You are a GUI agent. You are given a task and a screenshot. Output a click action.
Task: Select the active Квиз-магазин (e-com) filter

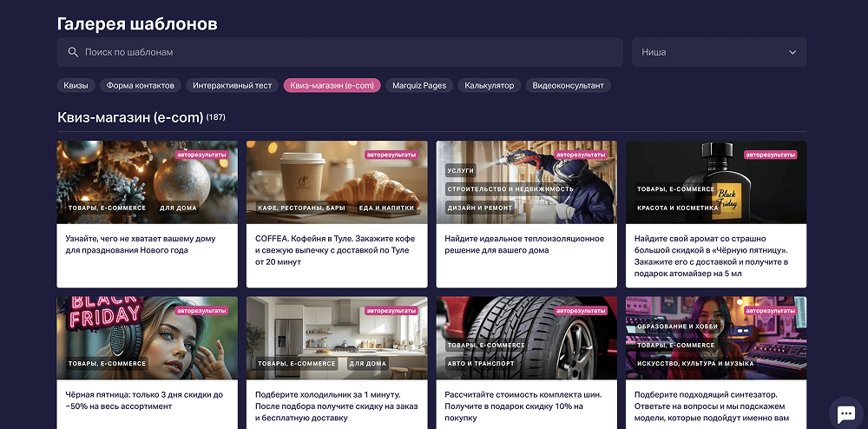332,85
